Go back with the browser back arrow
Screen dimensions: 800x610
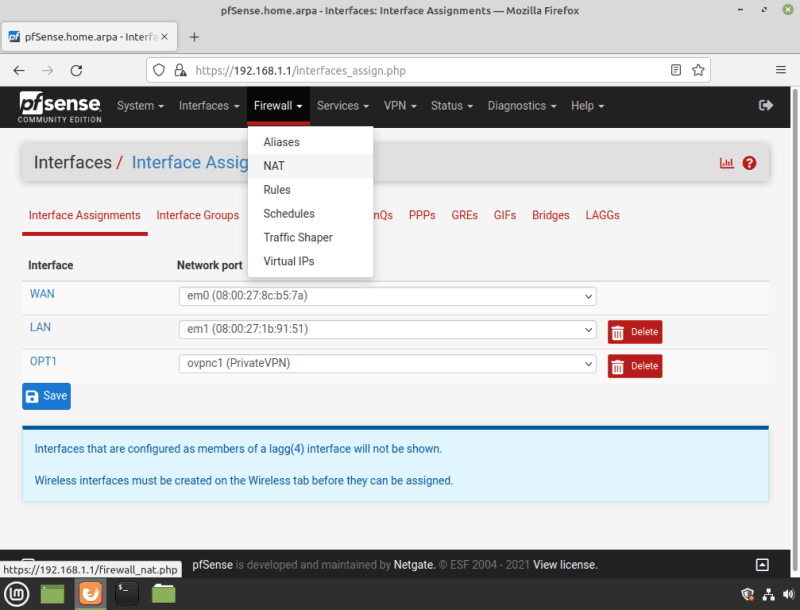coord(19,71)
